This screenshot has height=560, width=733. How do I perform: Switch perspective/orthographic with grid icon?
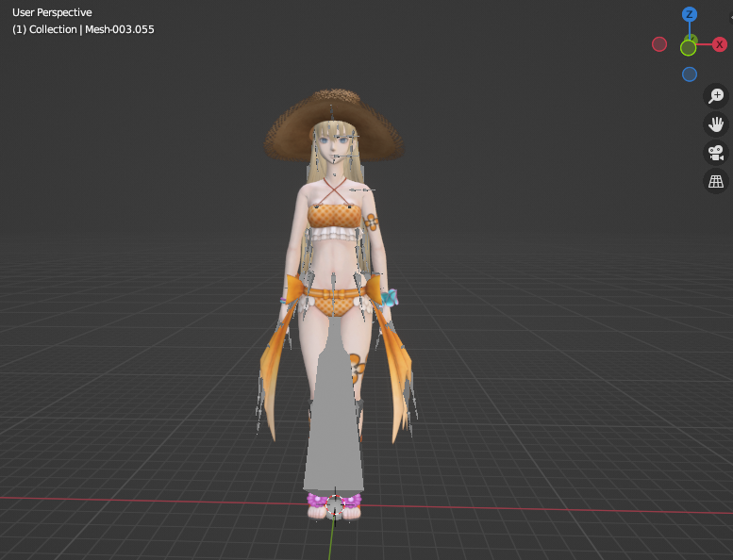(x=716, y=181)
